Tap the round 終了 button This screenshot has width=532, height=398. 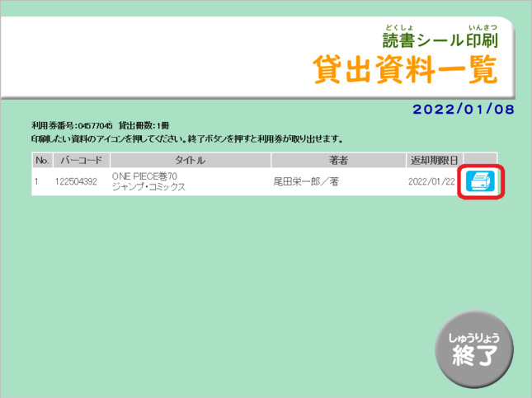(x=474, y=349)
